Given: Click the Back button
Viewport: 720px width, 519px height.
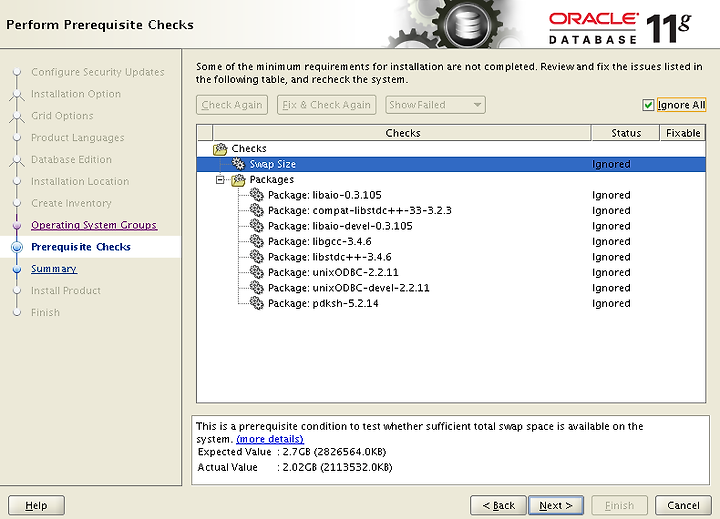Looking at the screenshot, I should (498, 505).
